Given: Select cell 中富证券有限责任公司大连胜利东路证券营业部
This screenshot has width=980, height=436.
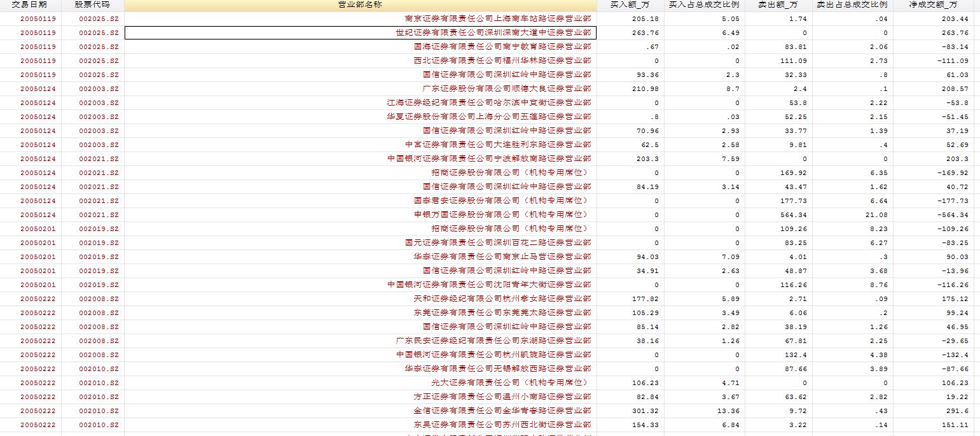Looking at the screenshot, I should [x=361, y=144].
